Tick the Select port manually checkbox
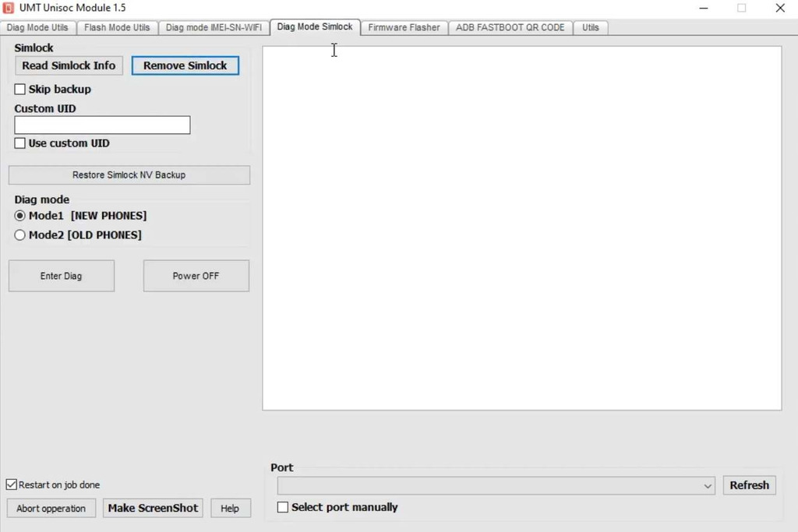This screenshot has width=798, height=532. [x=282, y=506]
